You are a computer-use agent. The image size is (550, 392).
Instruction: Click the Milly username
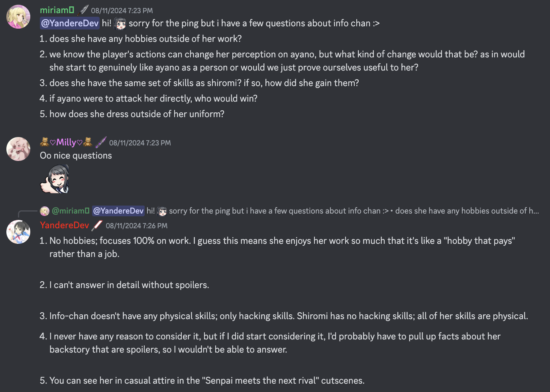click(x=66, y=143)
